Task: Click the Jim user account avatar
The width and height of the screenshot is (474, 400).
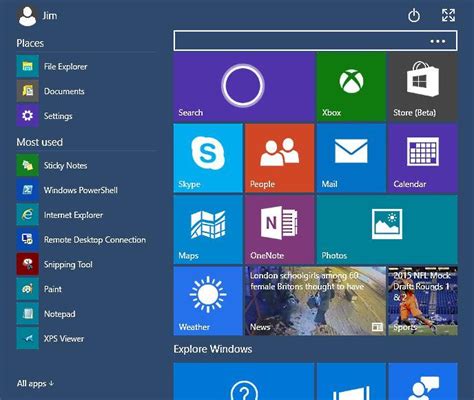Action: click(27, 16)
